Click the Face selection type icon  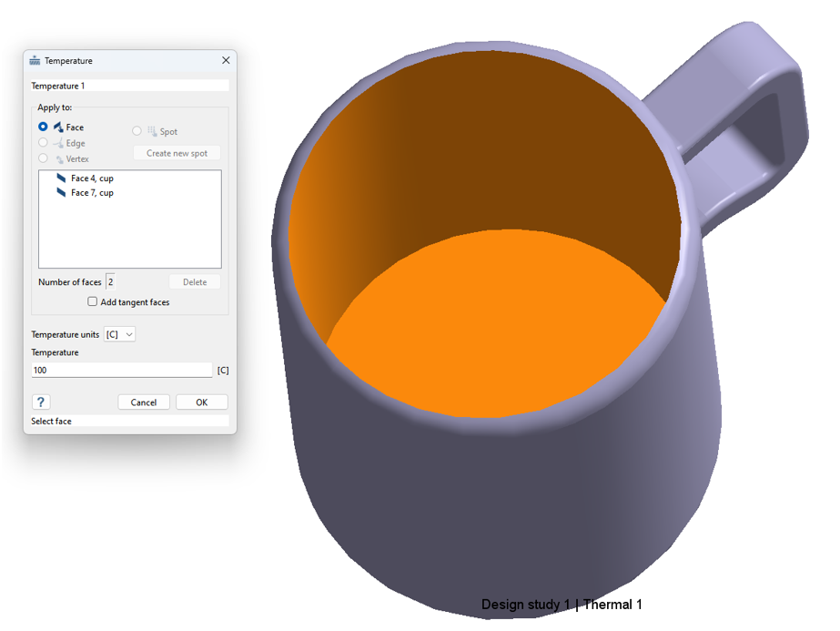click(58, 127)
